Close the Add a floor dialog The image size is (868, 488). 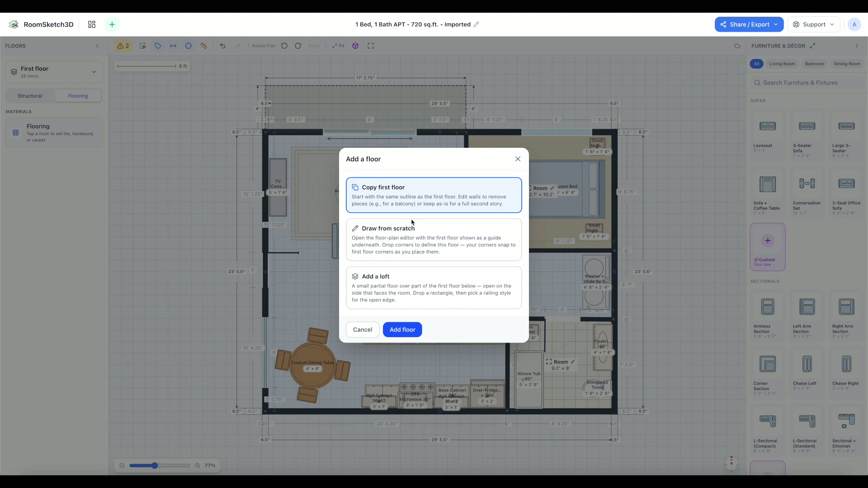[518, 159]
